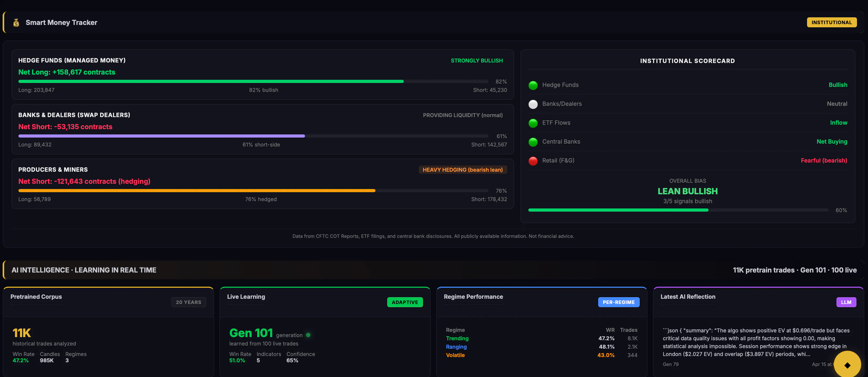Click the red dot next to Retail (F&G)
Screen dimensions: 868x377
(x=533, y=161)
